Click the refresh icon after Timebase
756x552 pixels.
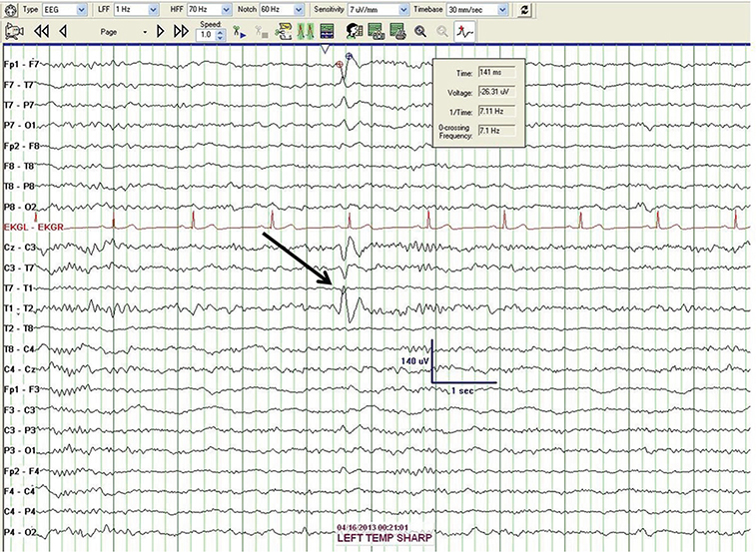coord(525,9)
